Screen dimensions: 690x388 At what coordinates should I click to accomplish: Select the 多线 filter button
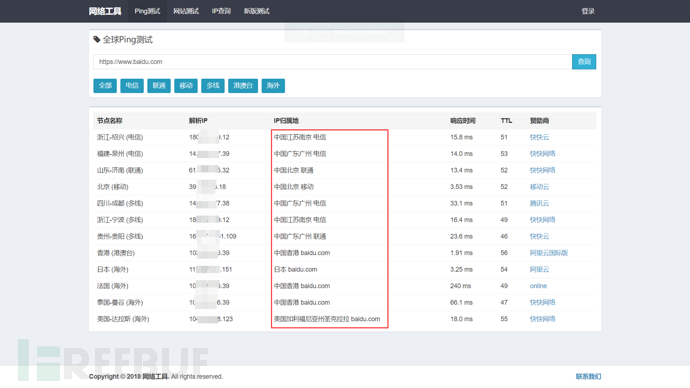click(213, 85)
